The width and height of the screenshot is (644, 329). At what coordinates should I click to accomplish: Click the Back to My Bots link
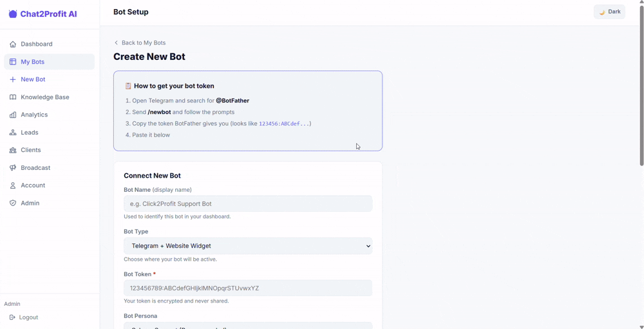140,42
